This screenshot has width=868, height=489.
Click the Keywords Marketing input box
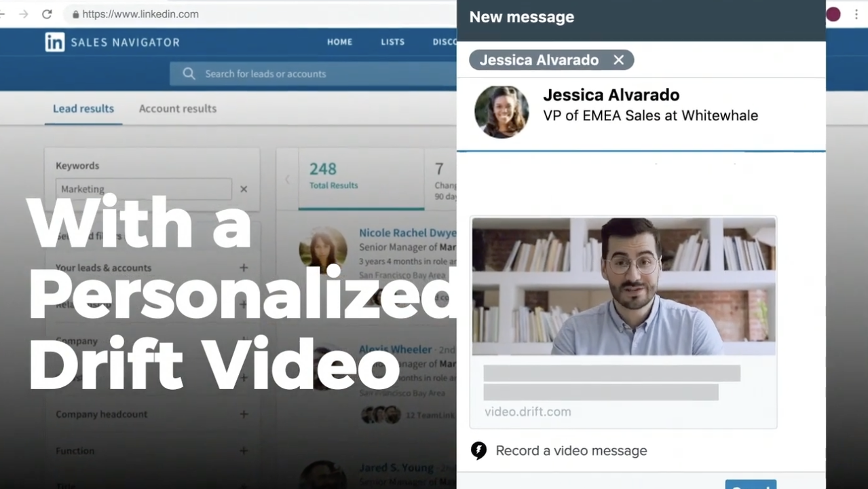[x=143, y=189]
